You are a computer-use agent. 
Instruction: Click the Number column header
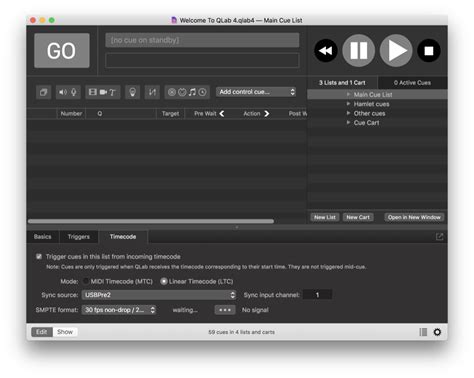(x=71, y=114)
